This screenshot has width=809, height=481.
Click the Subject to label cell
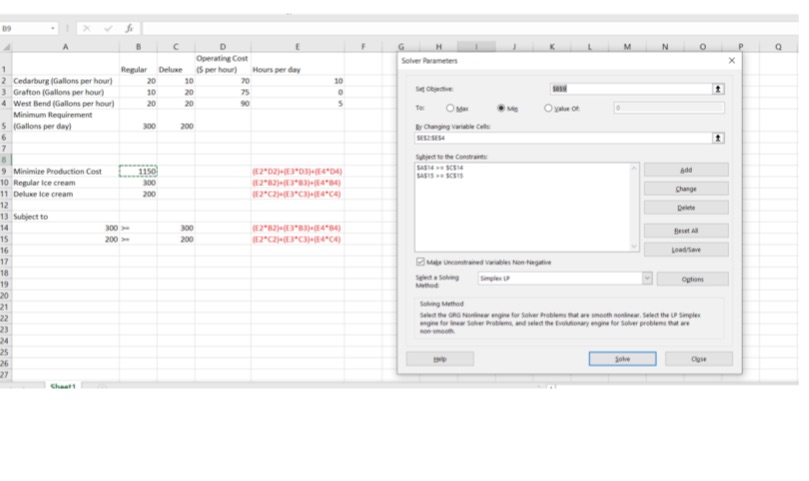click(66, 217)
